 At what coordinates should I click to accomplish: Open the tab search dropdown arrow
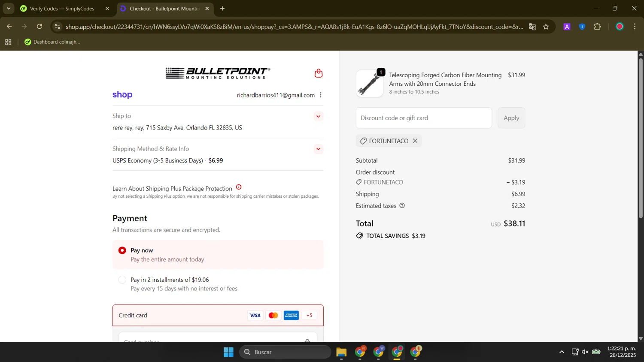[9, 9]
